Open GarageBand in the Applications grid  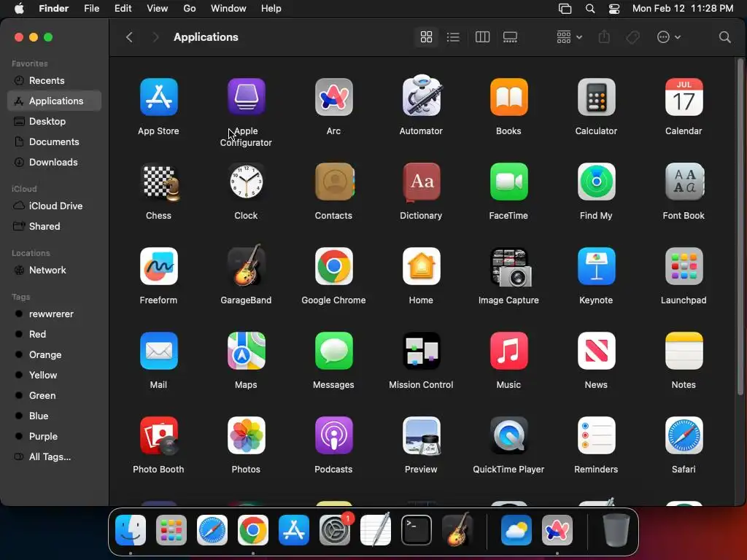(x=247, y=265)
